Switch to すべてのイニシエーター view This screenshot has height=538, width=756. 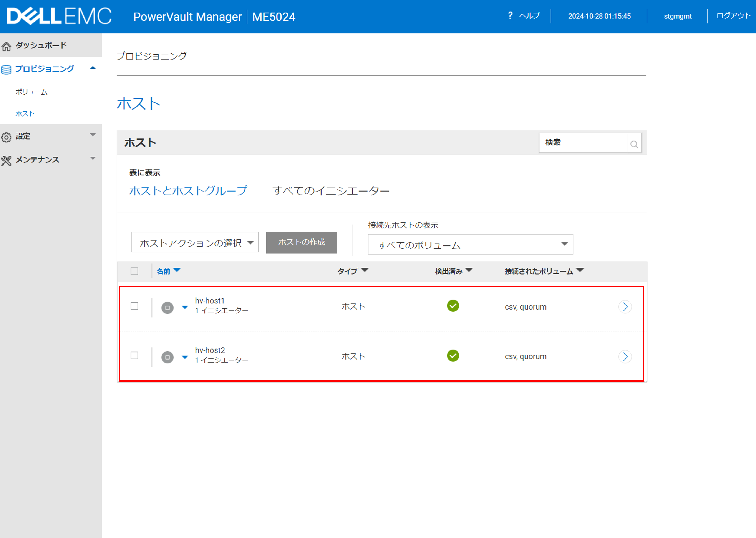tap(331, 191)
